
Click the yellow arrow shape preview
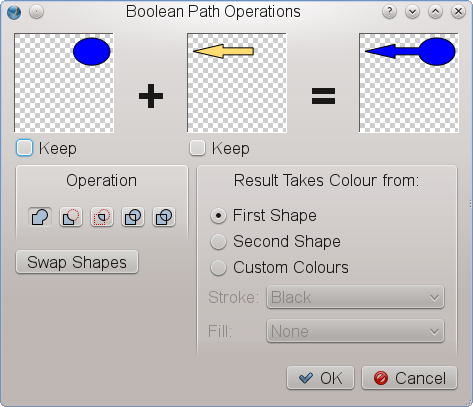point(237,83)
